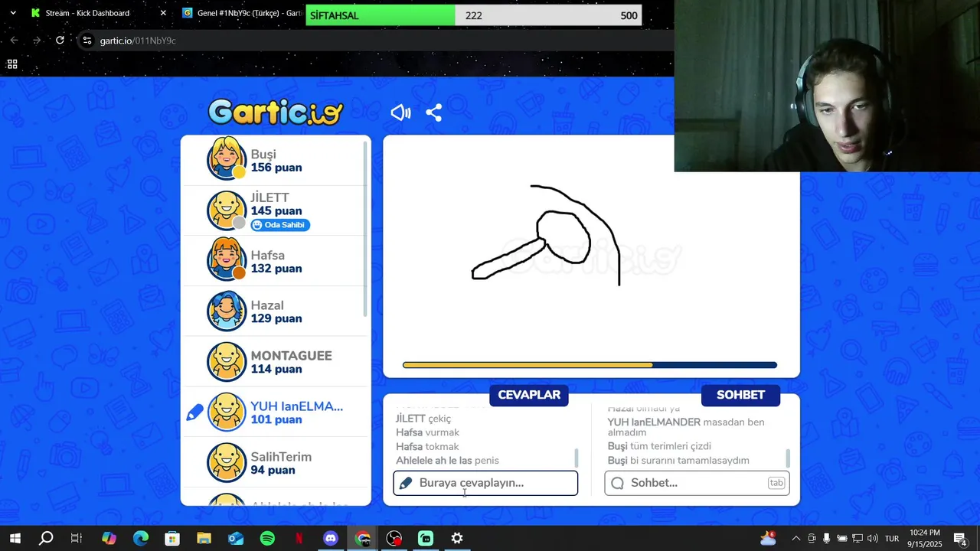Switch to the Genel #1NbY9c browser tab
This screenshot has height=551, width=980.
pyautogui.click(x=241, y=13)
